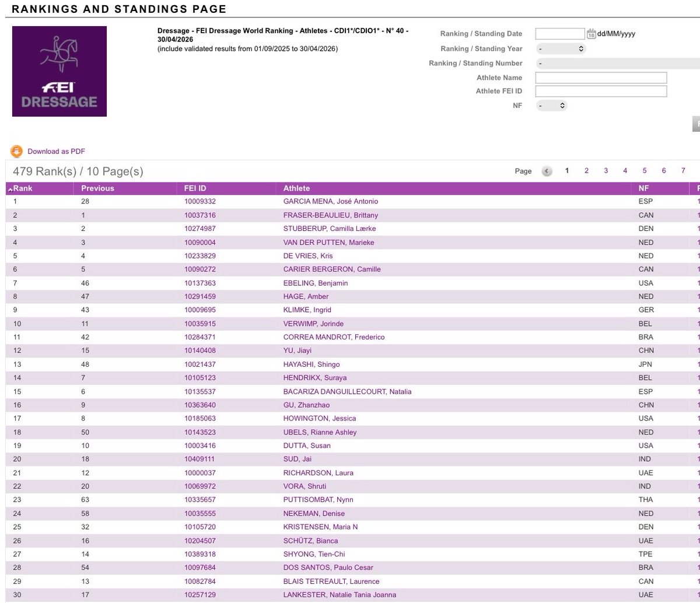Go to page 5
This screenshot has width=700, height=603.
[645, 171]
